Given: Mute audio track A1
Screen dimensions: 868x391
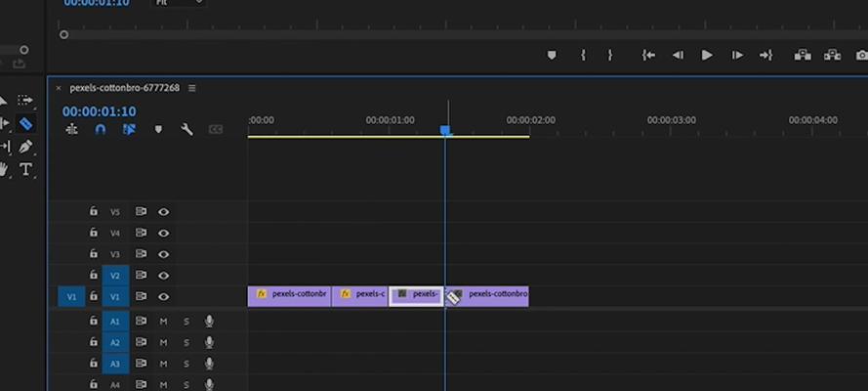Looking at the screenshot, I should (x=163, y=322).
